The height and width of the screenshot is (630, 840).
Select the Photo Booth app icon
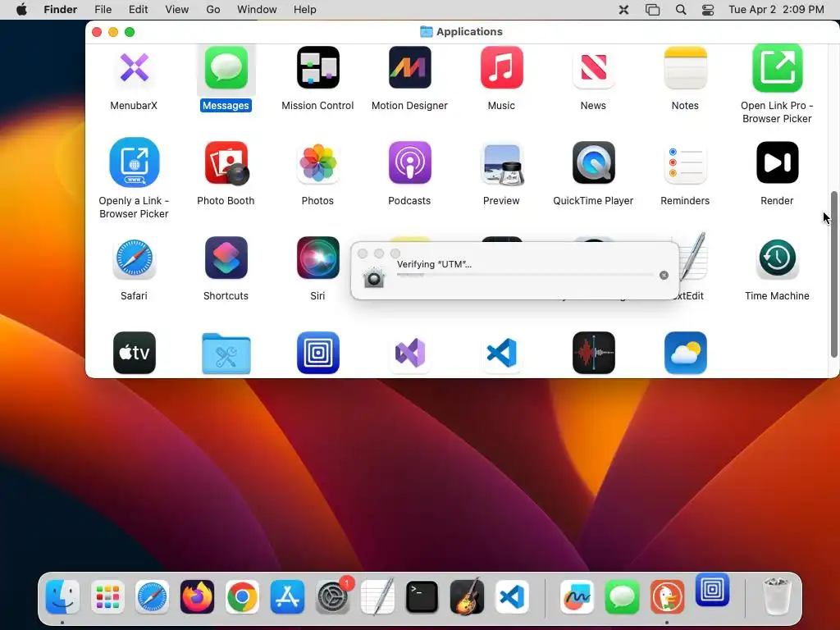click(x=226, y=163)
